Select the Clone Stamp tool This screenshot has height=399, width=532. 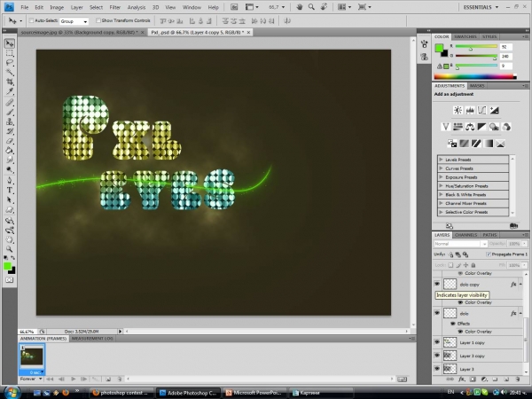point(10,121)
